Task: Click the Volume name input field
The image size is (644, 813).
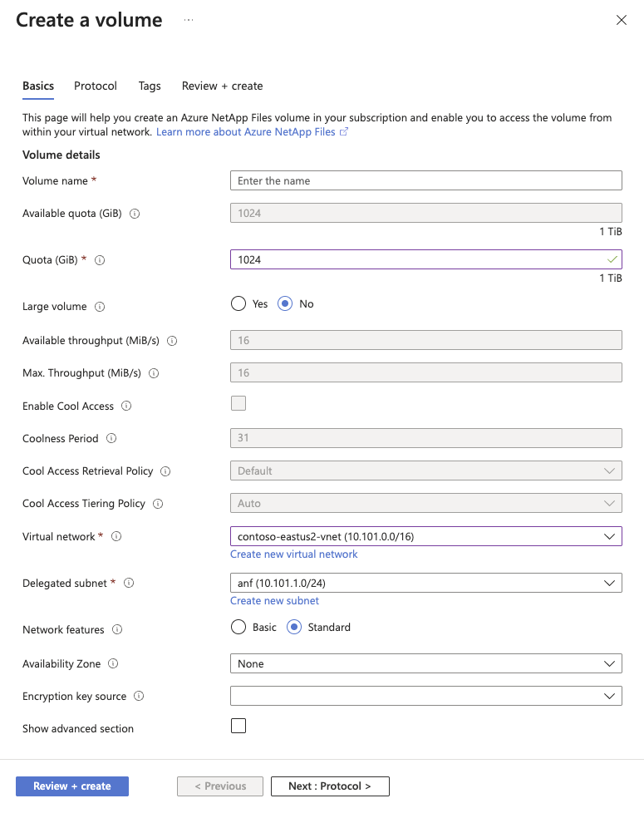Action: pyautogui.click(x=425, y=181)
